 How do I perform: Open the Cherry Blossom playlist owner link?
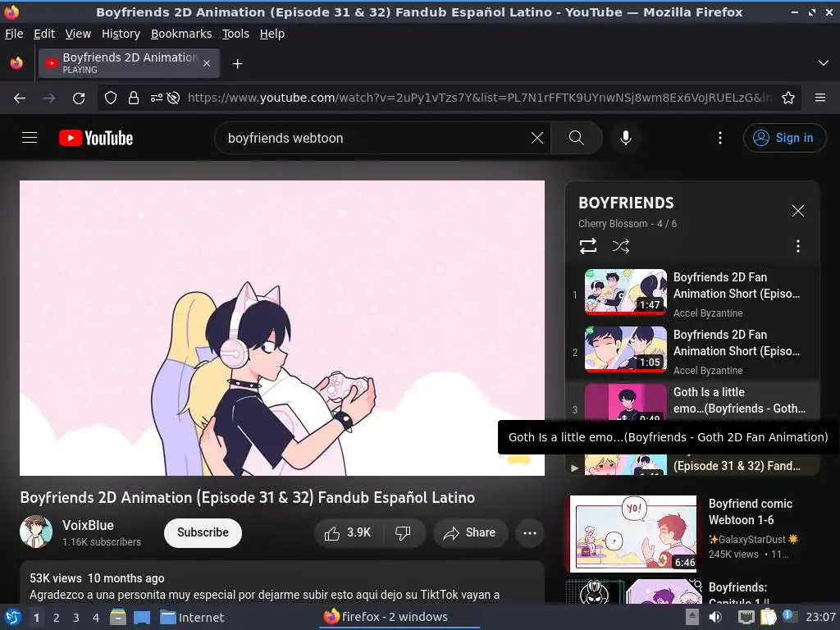[x=613, y=224]
